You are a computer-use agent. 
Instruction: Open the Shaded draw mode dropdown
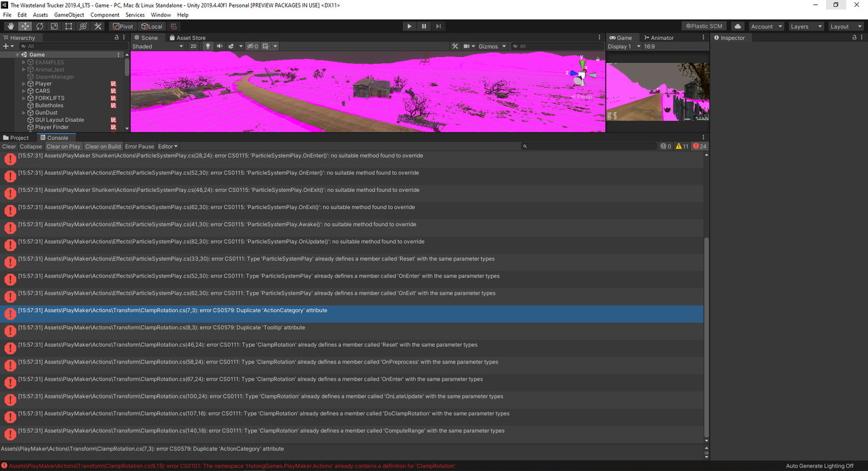(x=157, y=46)
